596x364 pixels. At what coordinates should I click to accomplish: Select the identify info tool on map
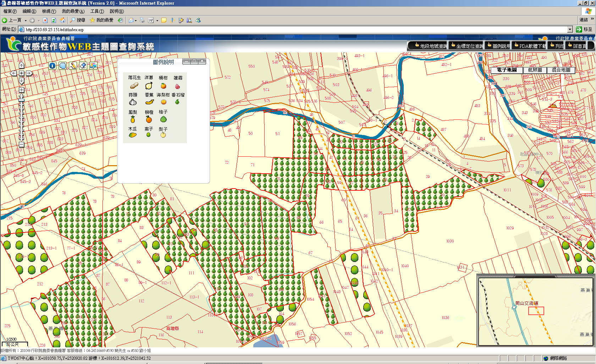click(x=52, y=66)
